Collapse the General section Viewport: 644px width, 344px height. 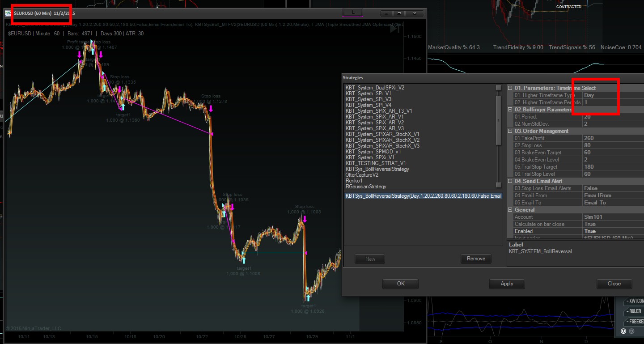(x=510, y=210)
